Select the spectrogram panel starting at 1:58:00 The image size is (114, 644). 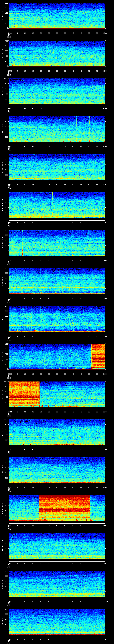[x=57, y=546]
